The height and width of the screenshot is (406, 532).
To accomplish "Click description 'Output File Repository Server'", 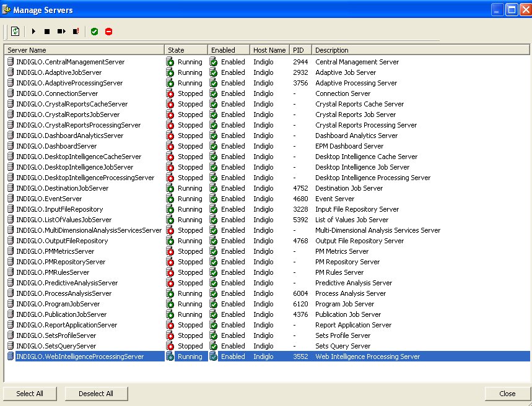I will pos(359,241).
